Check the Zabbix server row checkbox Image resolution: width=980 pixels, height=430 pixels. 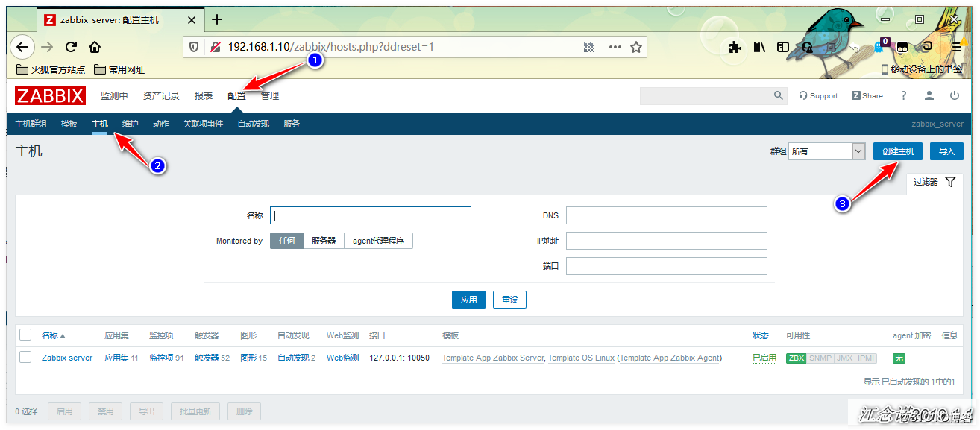25,358
